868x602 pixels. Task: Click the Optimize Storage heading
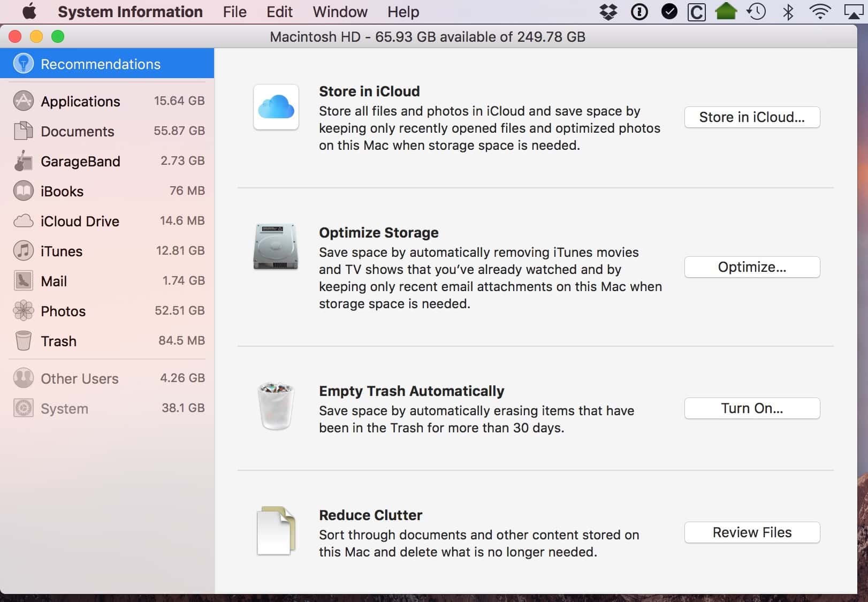(379, 233)
